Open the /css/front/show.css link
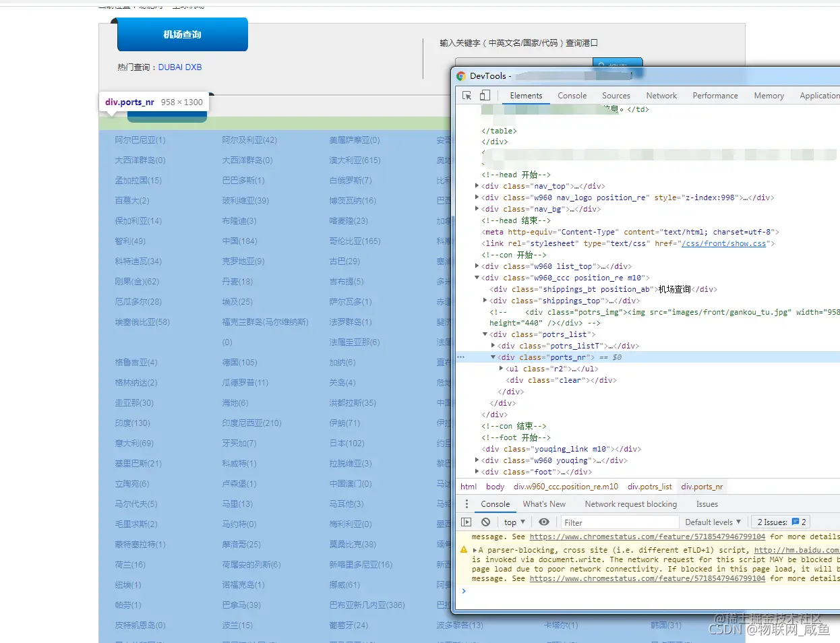 pyautogui.click(x=724, y=243)
